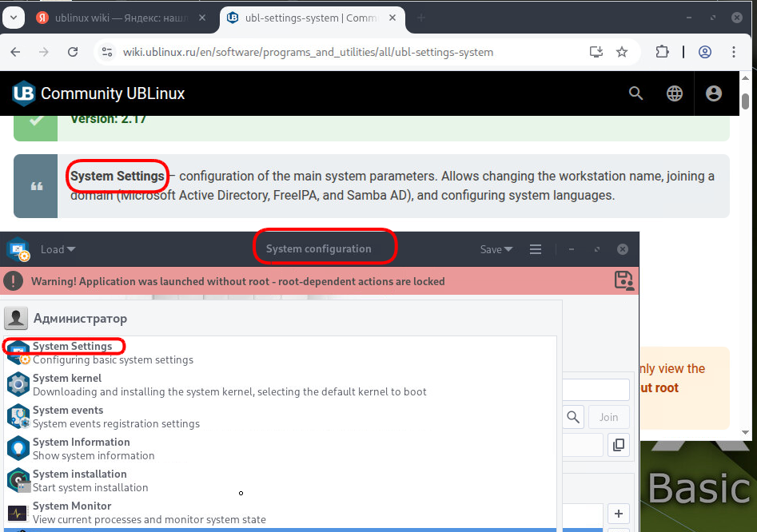
Task: Expand the Save dropdown
Action: 496,249
